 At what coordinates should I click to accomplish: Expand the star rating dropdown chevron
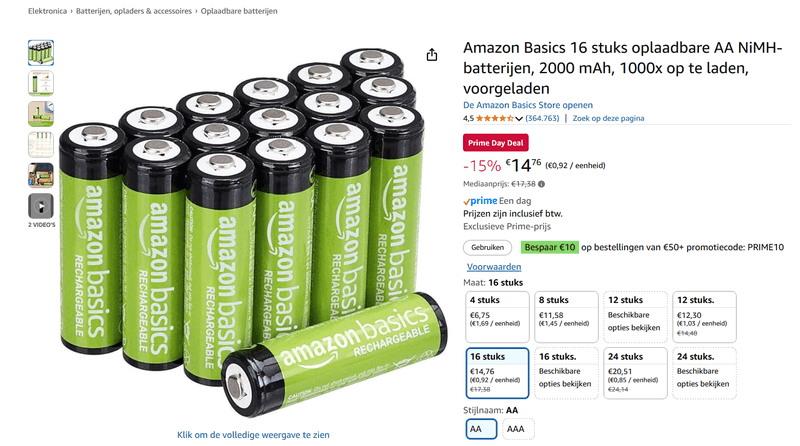[x=519, y=118]
